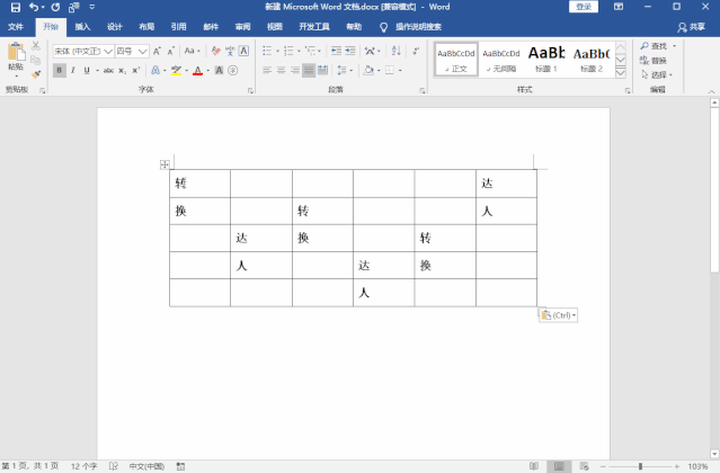Select the Format Painter brush icon
Screen dimensions: 720x473
[x=36, y=74]
